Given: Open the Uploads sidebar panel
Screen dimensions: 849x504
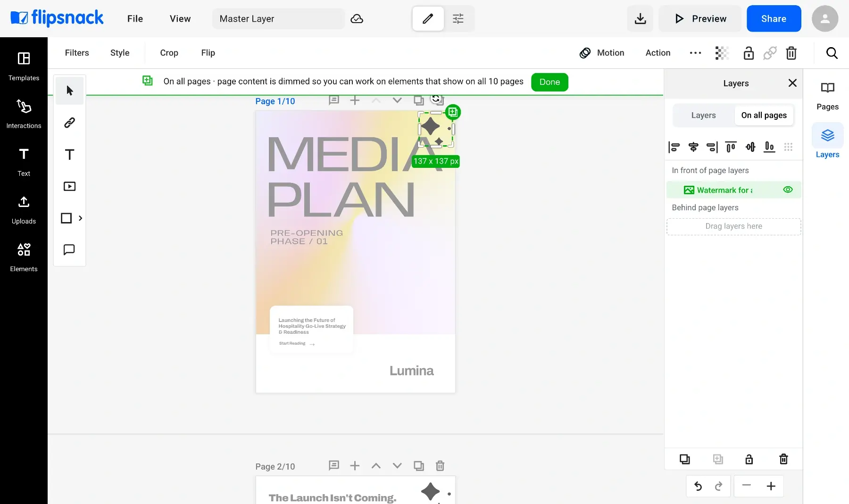Looking at the screenshot, I should 24,209.
